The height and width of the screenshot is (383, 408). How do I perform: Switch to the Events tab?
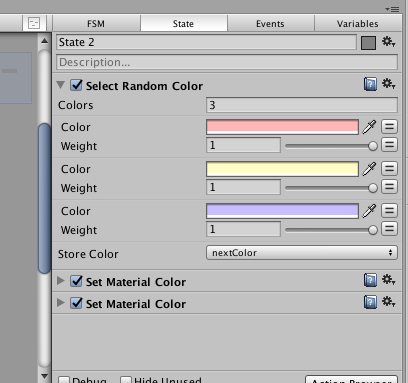point(270,24)
